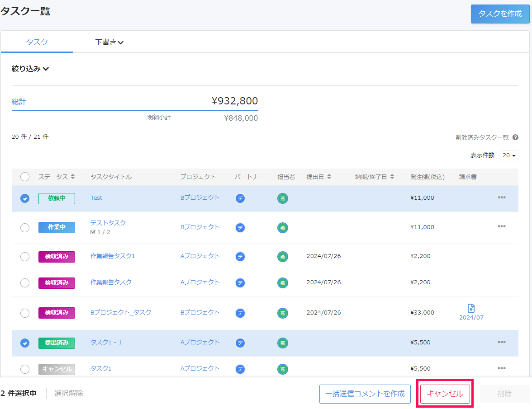Image resolution: width=532 pixels, height=409 pixels.
Task: Open more options for the テストタスク row
Action: 501,226
